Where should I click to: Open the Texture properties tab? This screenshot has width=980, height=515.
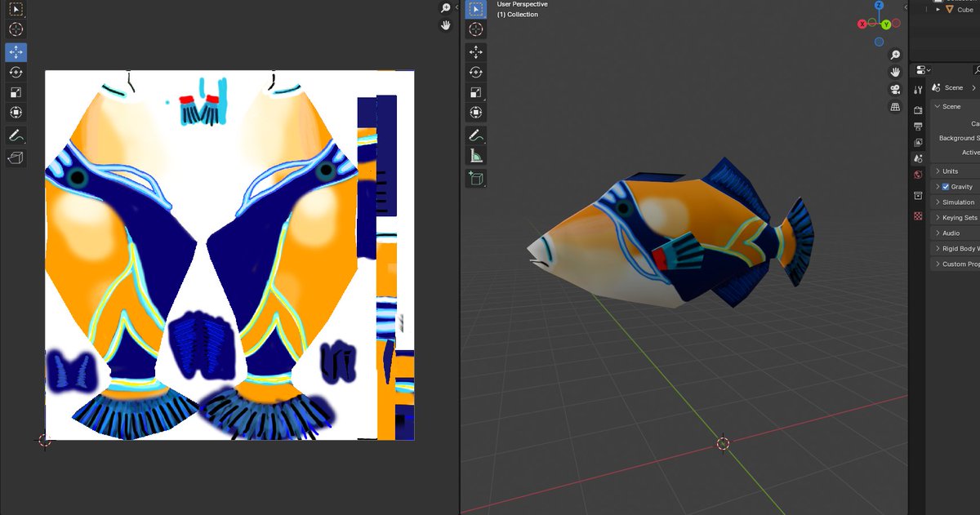[x=918, y=216]
